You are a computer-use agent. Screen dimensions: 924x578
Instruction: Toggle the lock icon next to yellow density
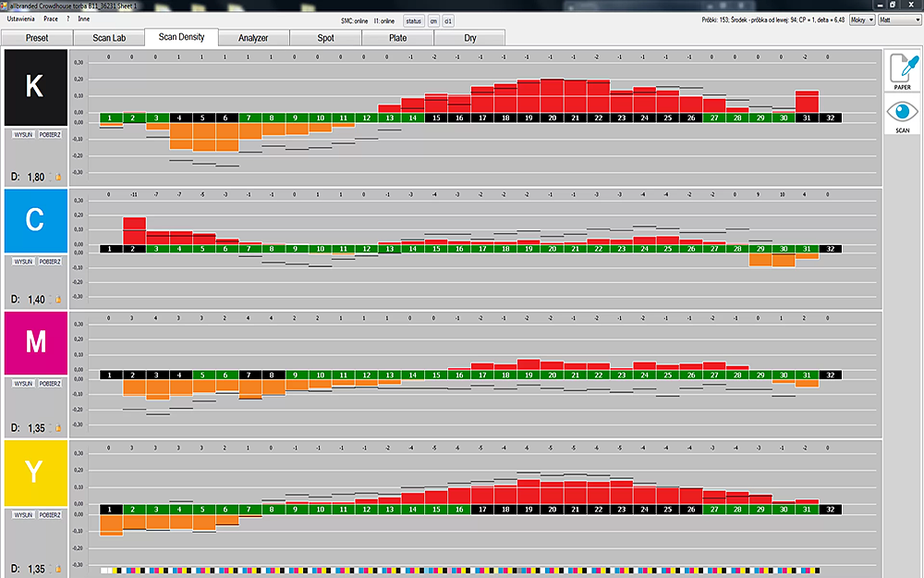58,569
